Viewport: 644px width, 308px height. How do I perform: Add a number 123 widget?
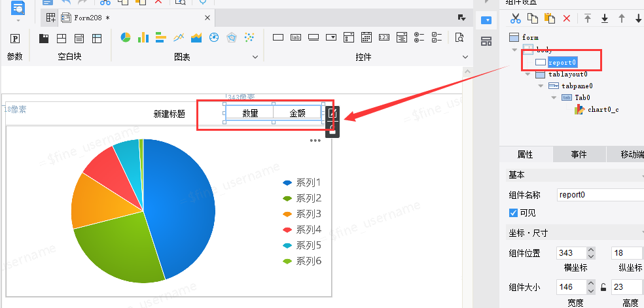[x=384, y=37]
